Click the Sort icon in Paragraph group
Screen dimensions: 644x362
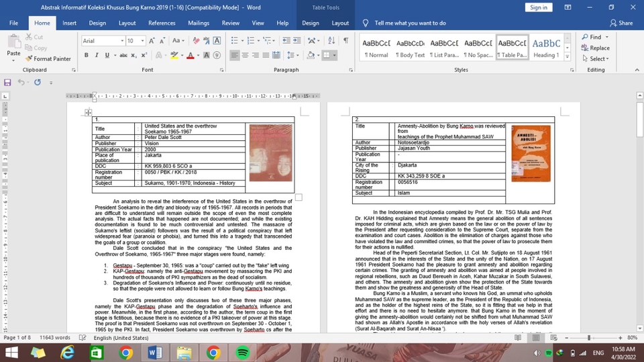point(331,41)
